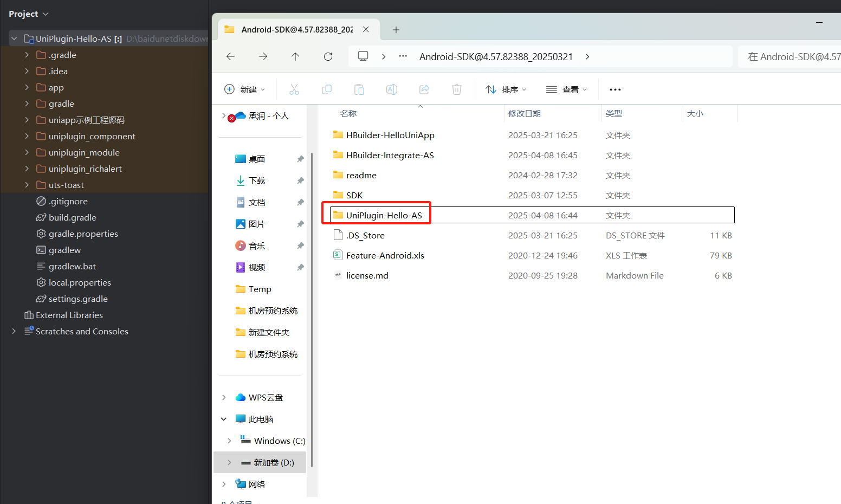Viewport: 841px width, 504px height.
Task: Open the 排序 (Sort) dropdown menu
Action: coord(506,89)
